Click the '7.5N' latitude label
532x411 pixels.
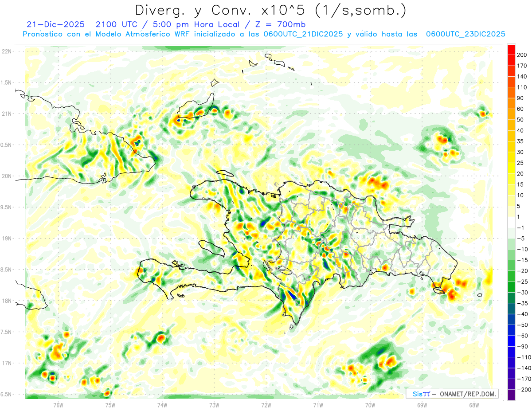pyautogui.click(x=7, y=332)
